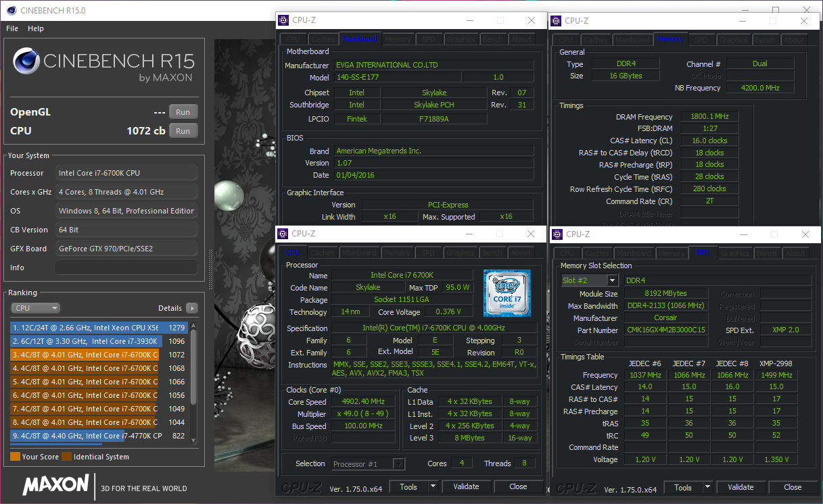Select highlighted ranking row scoring 1072
Image resolution: width=823 pixels, height=504 pixels.
click(99, 355)
